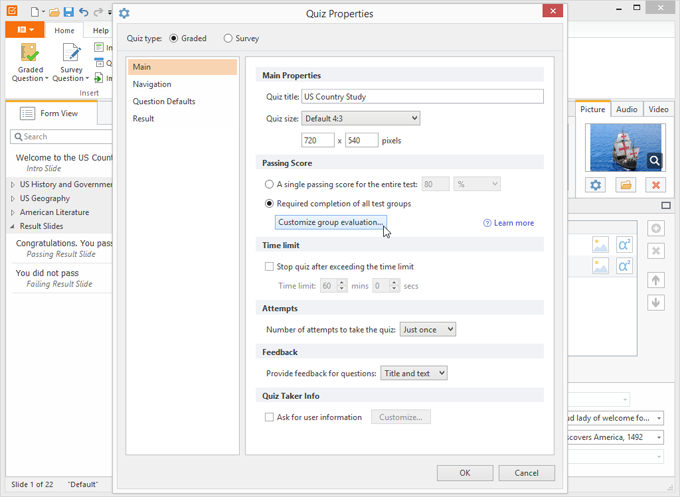
Task: Expand US Geography group
Action: tap(13, 199)
